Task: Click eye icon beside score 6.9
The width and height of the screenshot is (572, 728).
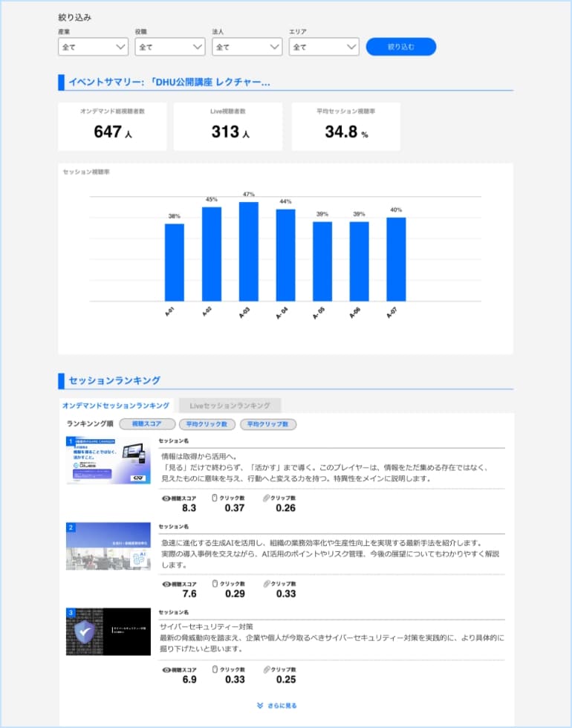Action: [166, 670]
